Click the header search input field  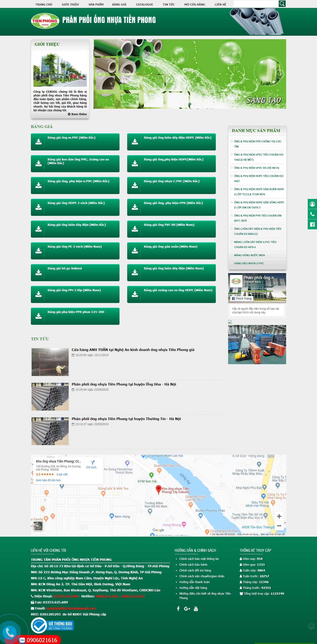pos(256,4)
